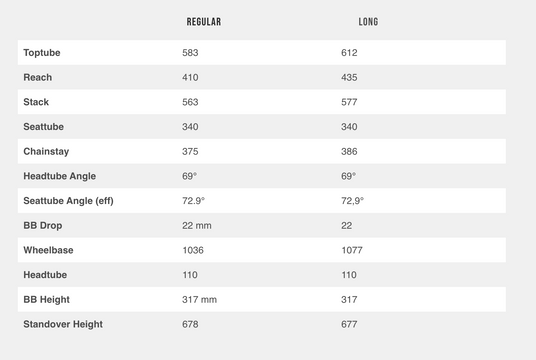Click the Chainstay row label
536x360 pixels.
[x=46, y=151]
